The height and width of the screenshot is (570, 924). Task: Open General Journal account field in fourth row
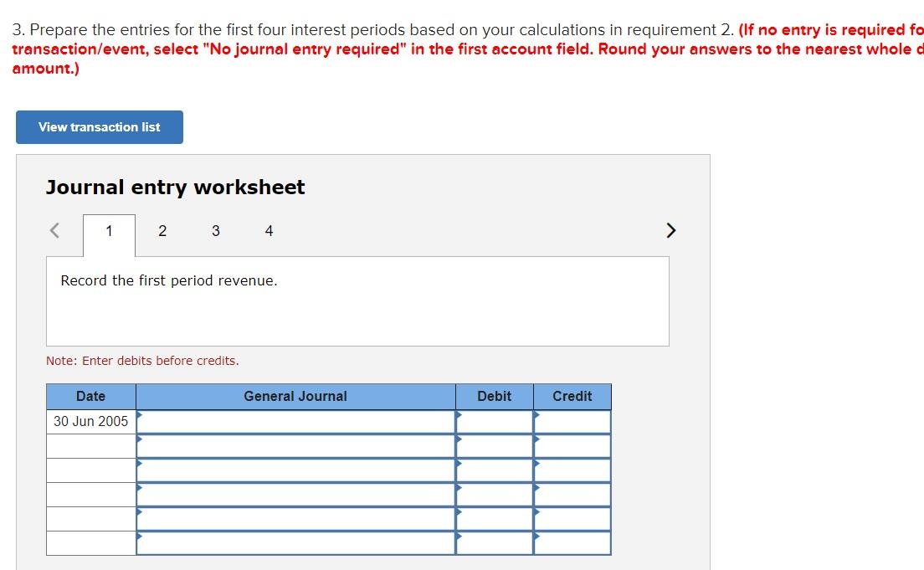[x=295, y=495]
